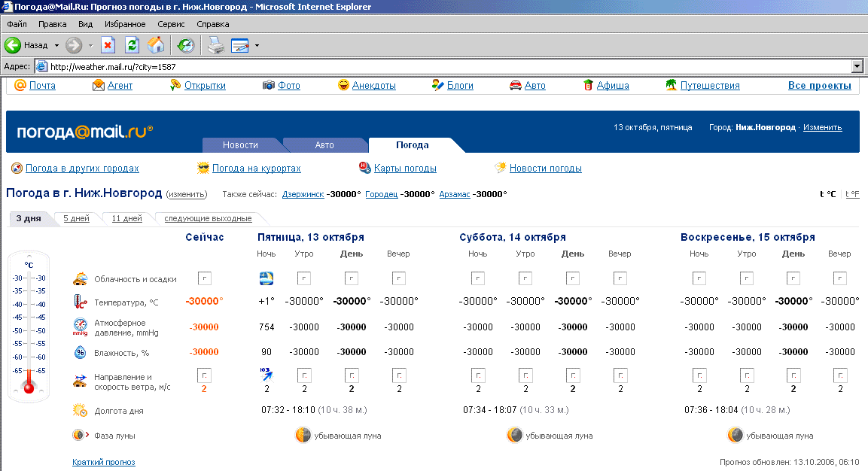Click Friday night cloudiness weather icon
Image resolution: width=868 pixels, height=471 pixels.
pos(266,278)
